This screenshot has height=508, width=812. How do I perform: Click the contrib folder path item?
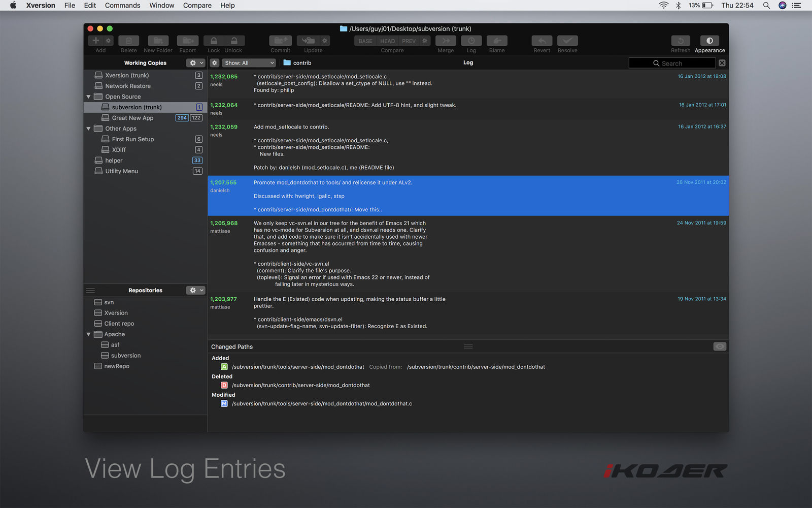pos(297,63)
